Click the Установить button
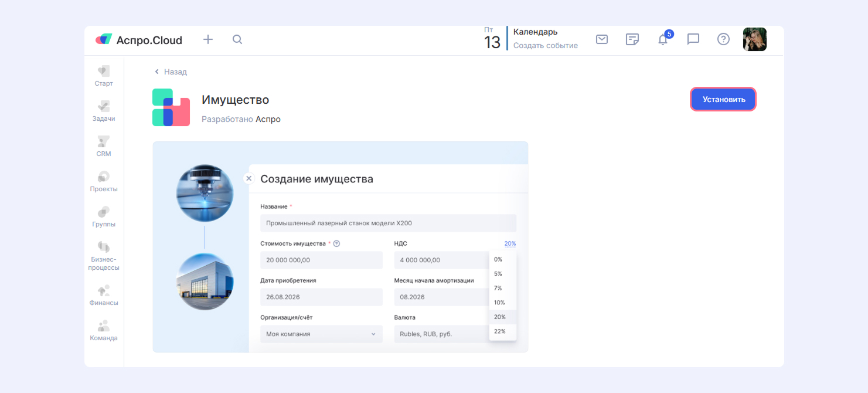The image size is (868, 393). [723, 99]
